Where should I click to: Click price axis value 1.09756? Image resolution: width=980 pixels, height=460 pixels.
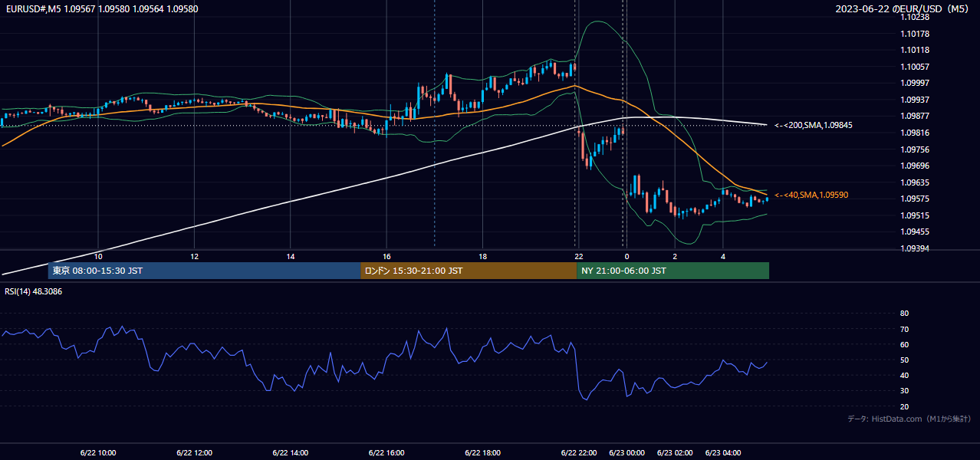pos(914,149)
